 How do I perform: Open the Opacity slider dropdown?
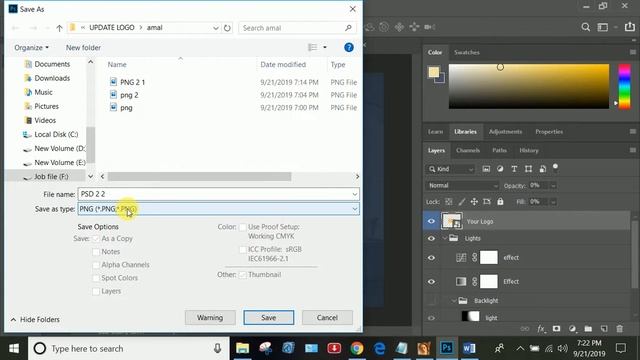click(553, 186)
